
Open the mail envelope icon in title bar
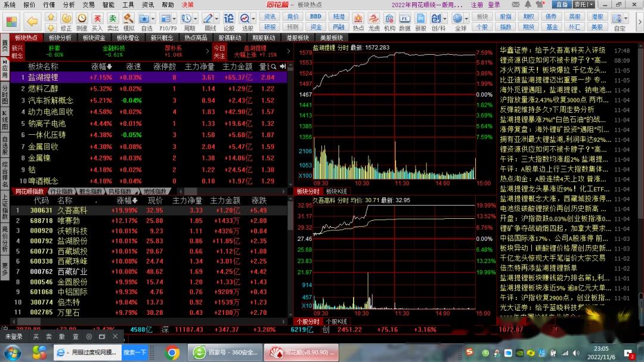pos(515,5)
